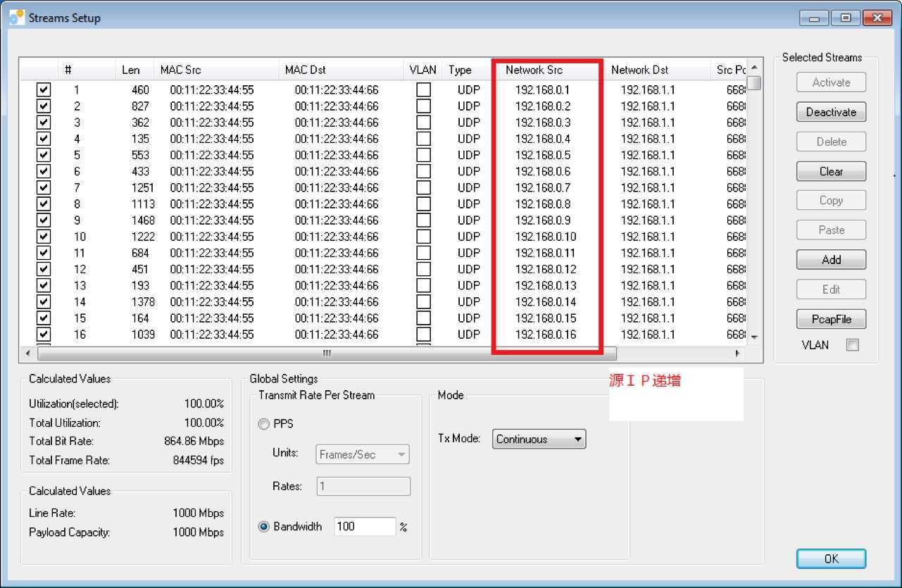Click the Len value 827

[140, 106]
